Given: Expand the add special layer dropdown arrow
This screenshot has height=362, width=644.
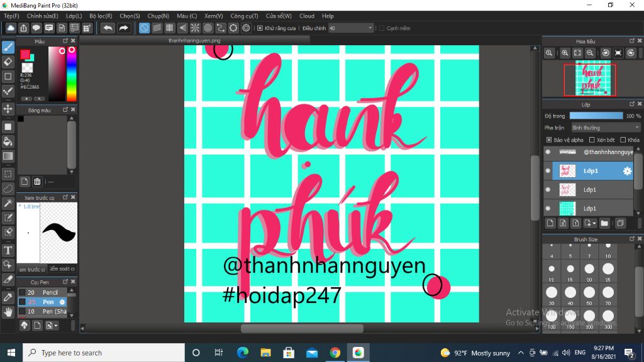Looking at the screenshot, I should pyautogui.click(x=594, y=223).
